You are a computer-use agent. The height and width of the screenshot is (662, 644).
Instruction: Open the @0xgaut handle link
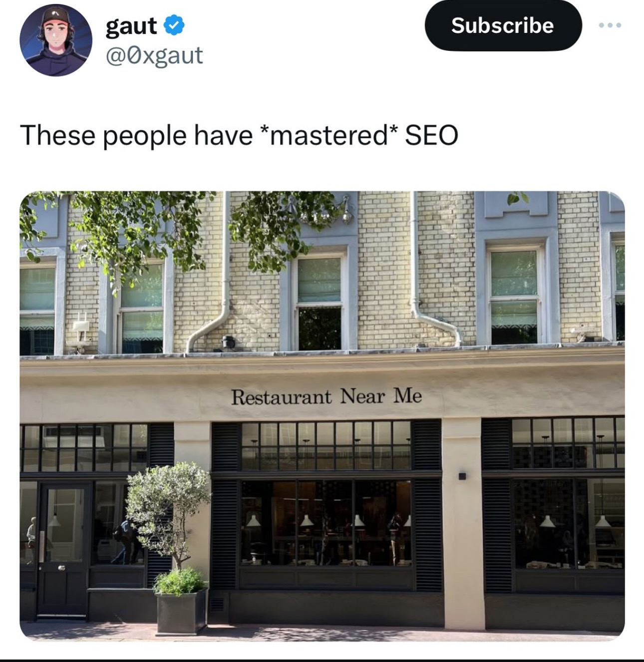tap(154, 55)
